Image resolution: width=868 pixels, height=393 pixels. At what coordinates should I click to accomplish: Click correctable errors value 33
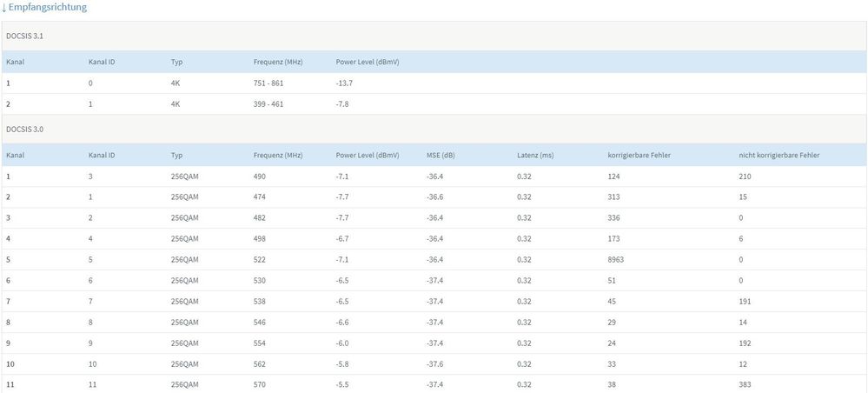pyautogui.click(x=612, y=364)
